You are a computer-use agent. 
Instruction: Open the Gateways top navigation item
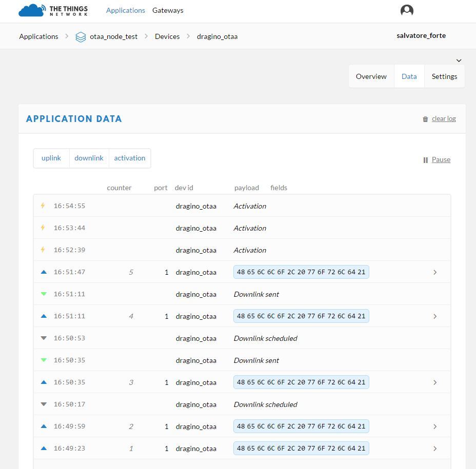(x=168, y=10)
